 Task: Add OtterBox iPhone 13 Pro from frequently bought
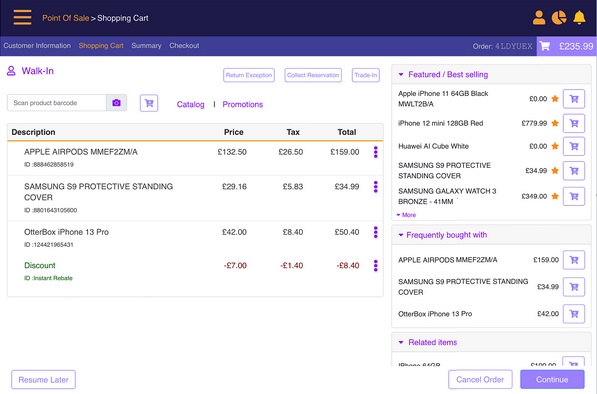(574, 314)
